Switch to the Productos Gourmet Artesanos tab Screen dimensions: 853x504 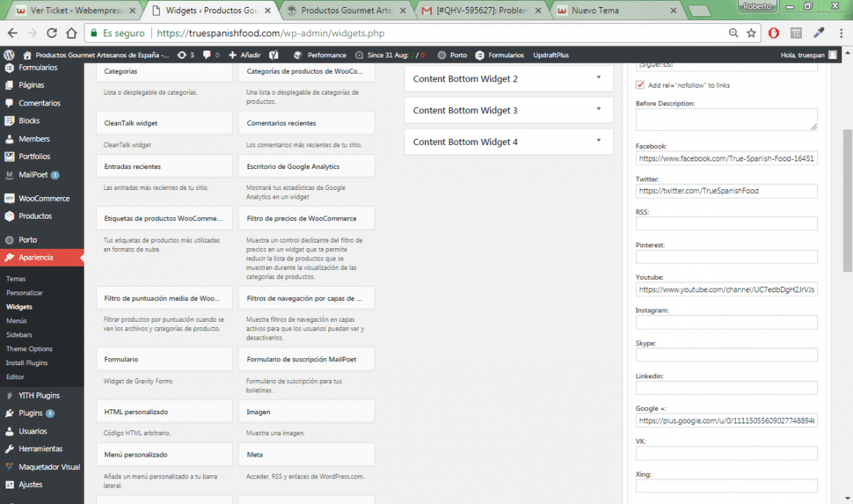point(347,10)
